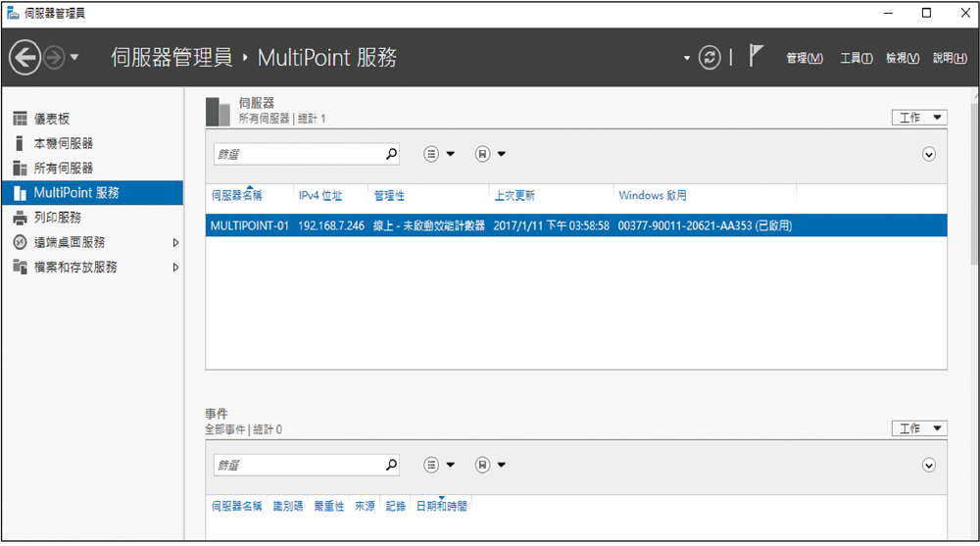Click the search magnifier in 事件 filter
Screen dimensions: 980x546
pos(391,465)
